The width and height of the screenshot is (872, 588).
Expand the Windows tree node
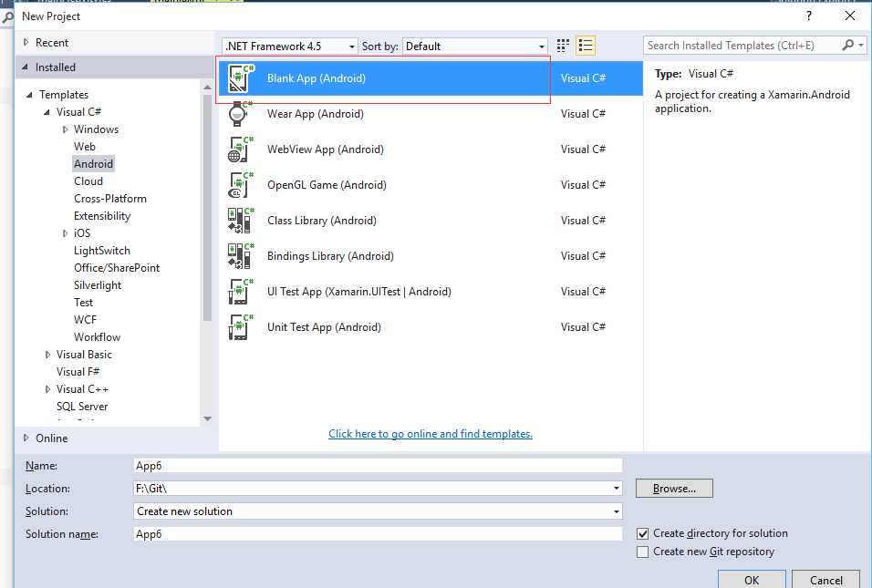(x=65, y=129)
